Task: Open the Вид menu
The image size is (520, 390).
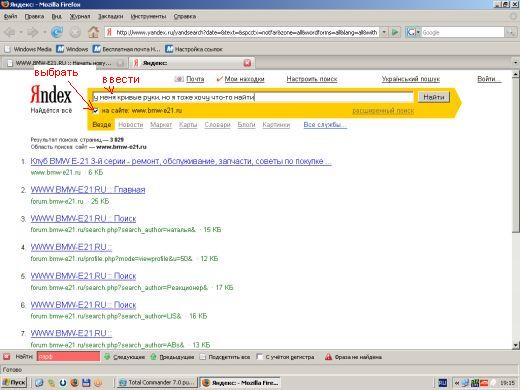Action: [56, 16]
